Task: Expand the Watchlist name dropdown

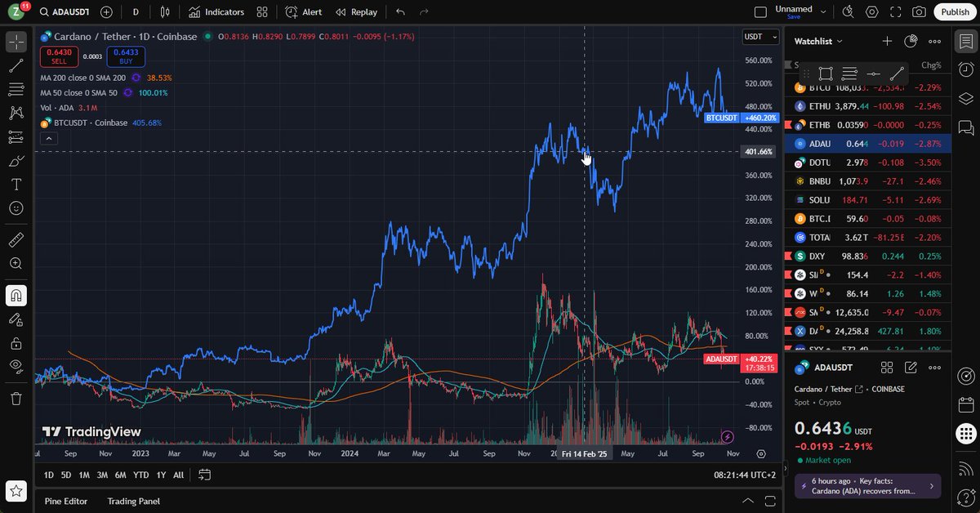Action: 818,41
